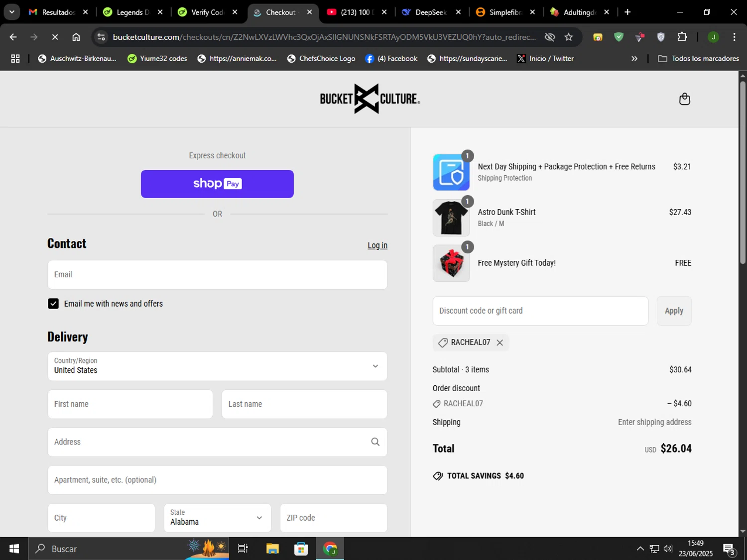Screen dimensions: 747x560
Task: Open the Auschwitz-Birkenau bookmark
Action: pos(77,59)
